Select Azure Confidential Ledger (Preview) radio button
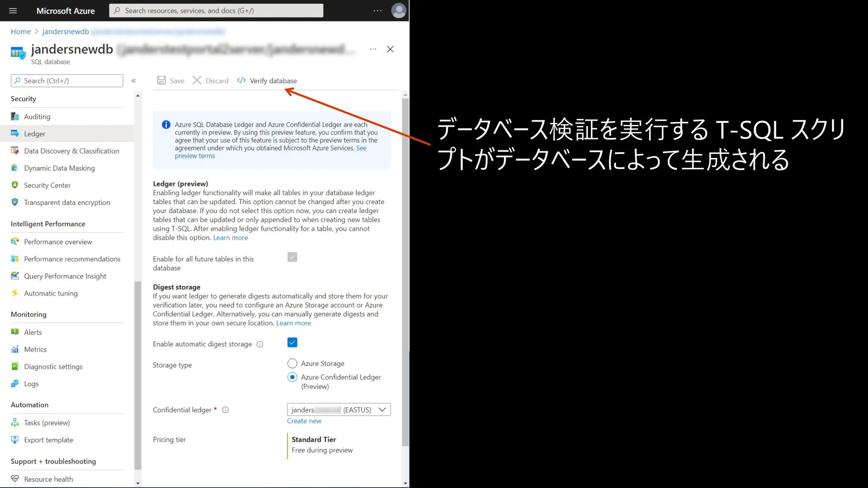The width and height of the screenshot is (868, 488). click(x=292, y=377)
